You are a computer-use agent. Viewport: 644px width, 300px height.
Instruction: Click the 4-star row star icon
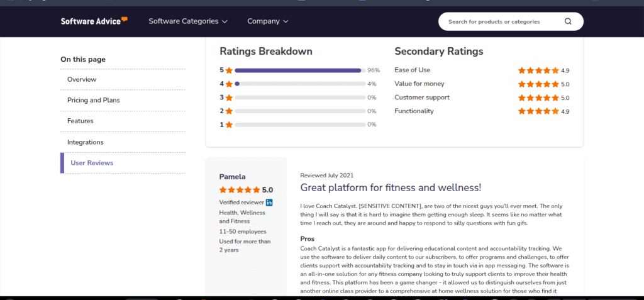tap(229, 84)
